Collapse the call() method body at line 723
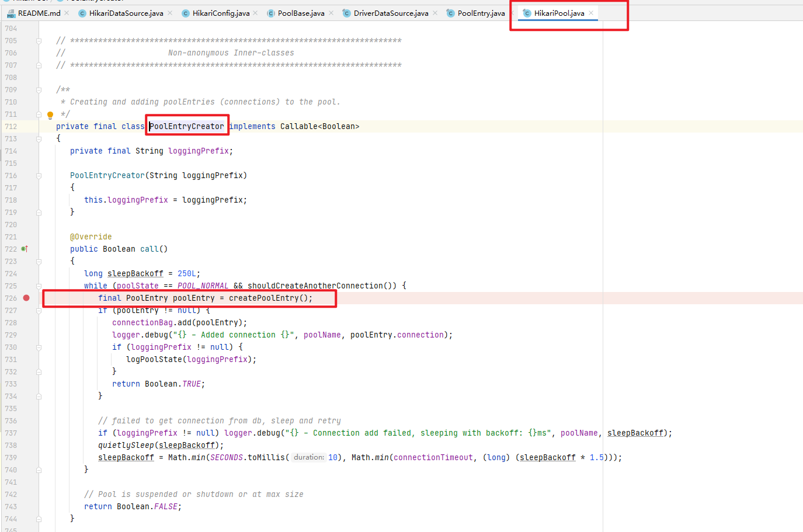Screen dimensions: 803x532 pos(39,262)
